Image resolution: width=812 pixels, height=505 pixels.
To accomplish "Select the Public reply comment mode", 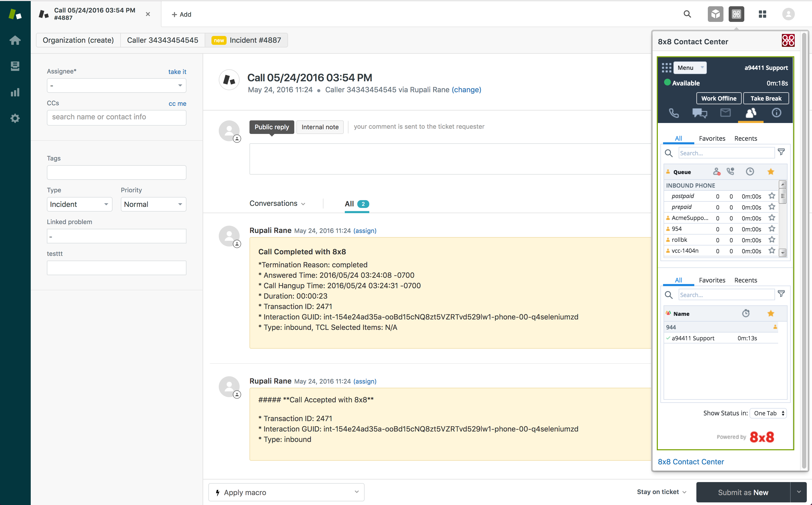I will (272, 127).
